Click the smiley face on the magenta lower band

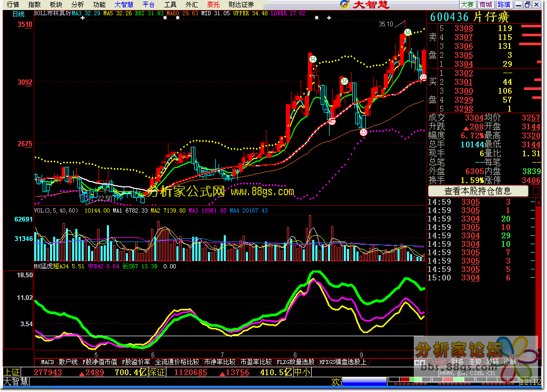(363, 132)
